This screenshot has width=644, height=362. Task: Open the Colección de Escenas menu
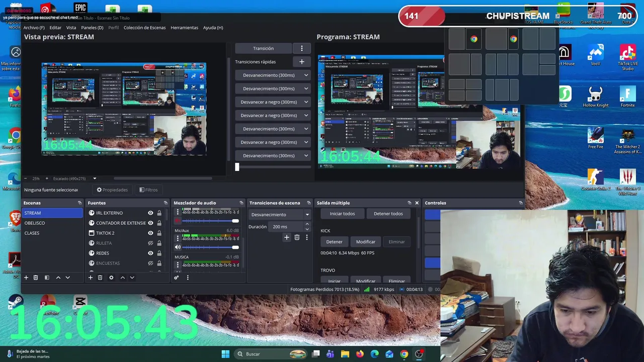click(144, 28)
